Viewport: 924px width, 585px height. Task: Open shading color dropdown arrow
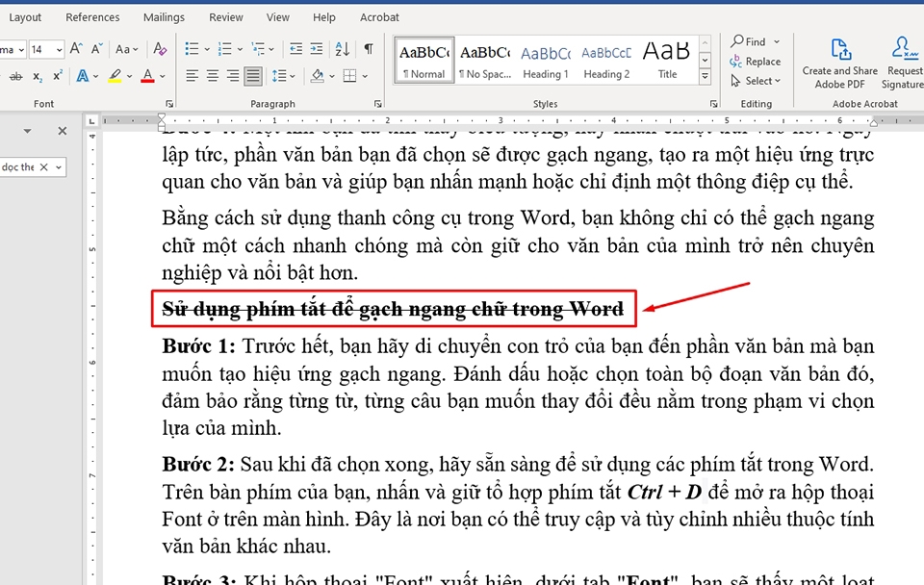click(332, 77)
